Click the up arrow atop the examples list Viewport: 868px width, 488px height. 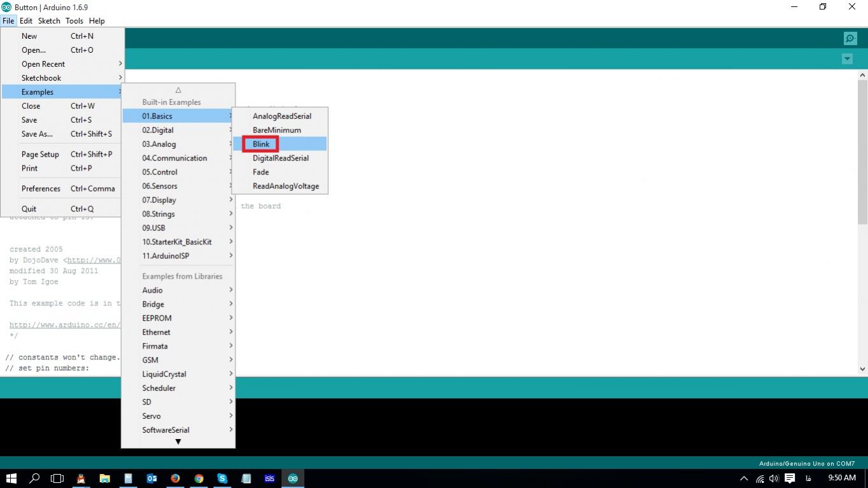pos(178,90)
